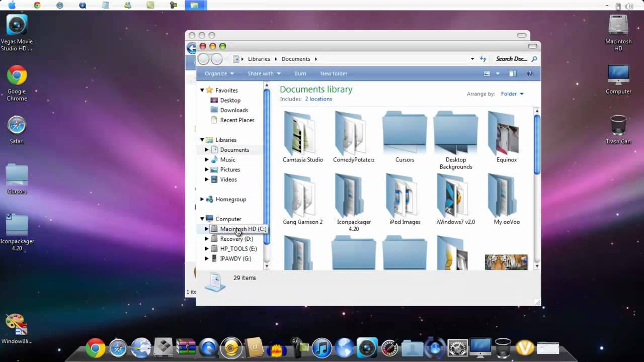Open the Organize dropdown menu
Viewport: 644px width, 362px height.
pyautogui.click(x=219, y=73)
